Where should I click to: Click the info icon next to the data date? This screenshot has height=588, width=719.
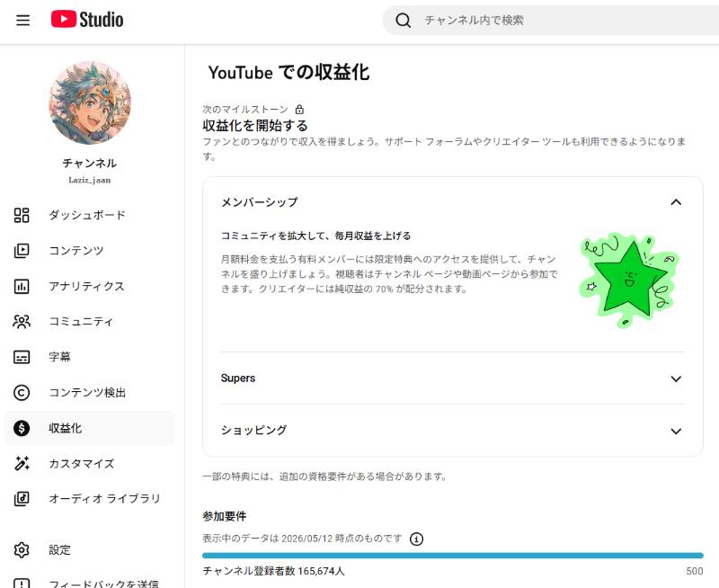(416, 539)
